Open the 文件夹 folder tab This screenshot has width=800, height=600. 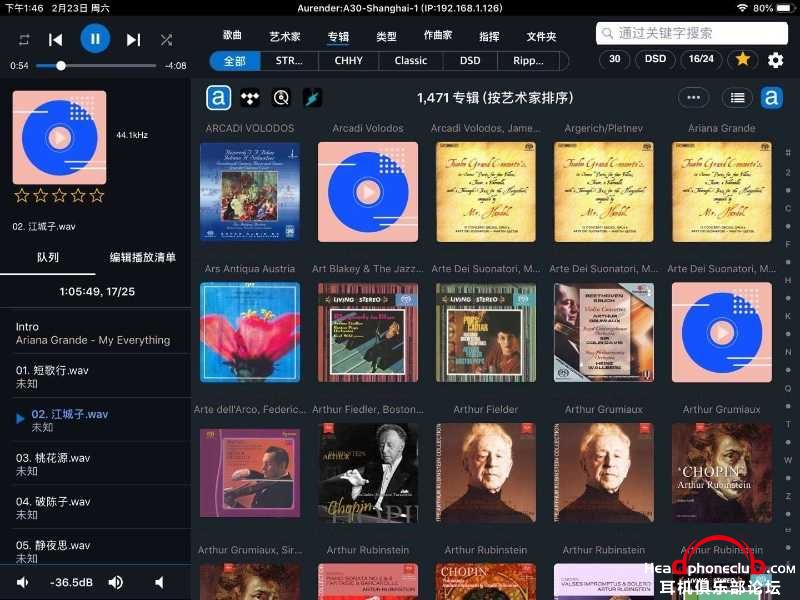(541, 36)
